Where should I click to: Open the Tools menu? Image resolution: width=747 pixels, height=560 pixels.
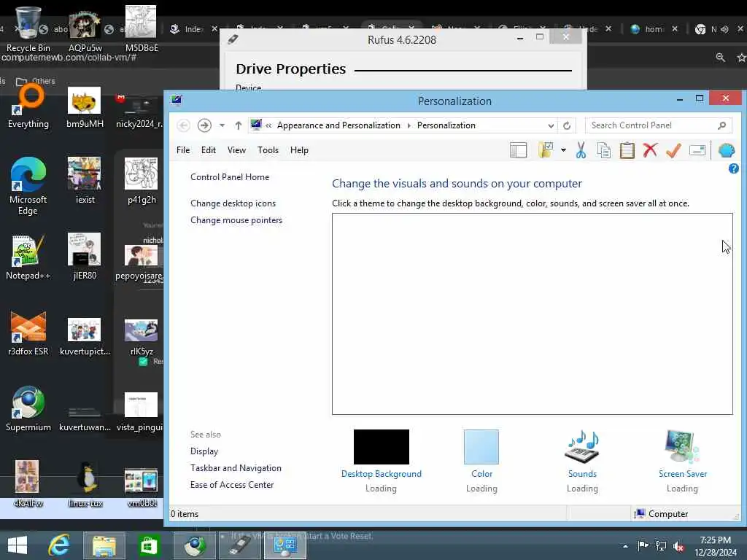point(268,150)
